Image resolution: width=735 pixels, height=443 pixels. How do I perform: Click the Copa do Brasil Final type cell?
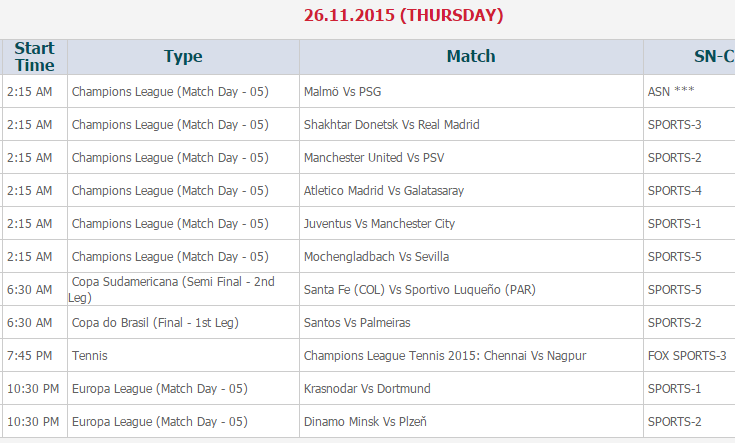click(x=155, y=323)
